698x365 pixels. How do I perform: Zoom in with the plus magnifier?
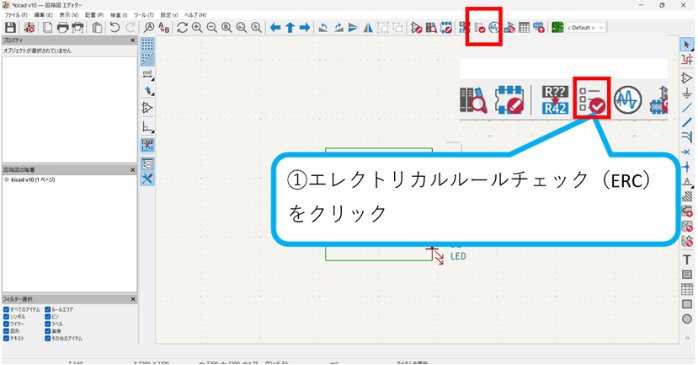click(x=197, y=28)
